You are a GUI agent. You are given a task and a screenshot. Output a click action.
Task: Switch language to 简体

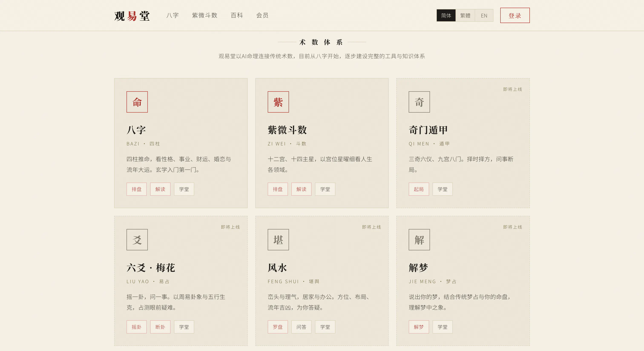coord(446,16)
